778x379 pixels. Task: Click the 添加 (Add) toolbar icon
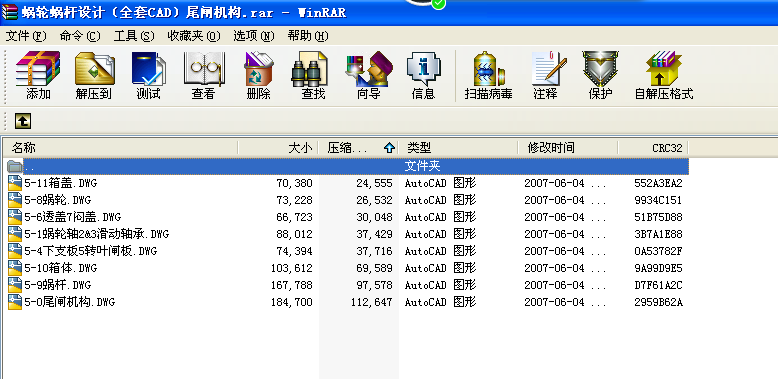38,75
